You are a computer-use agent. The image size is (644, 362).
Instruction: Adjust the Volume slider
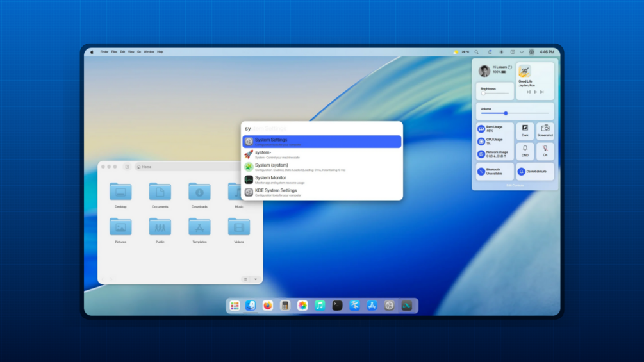point(515,113)
